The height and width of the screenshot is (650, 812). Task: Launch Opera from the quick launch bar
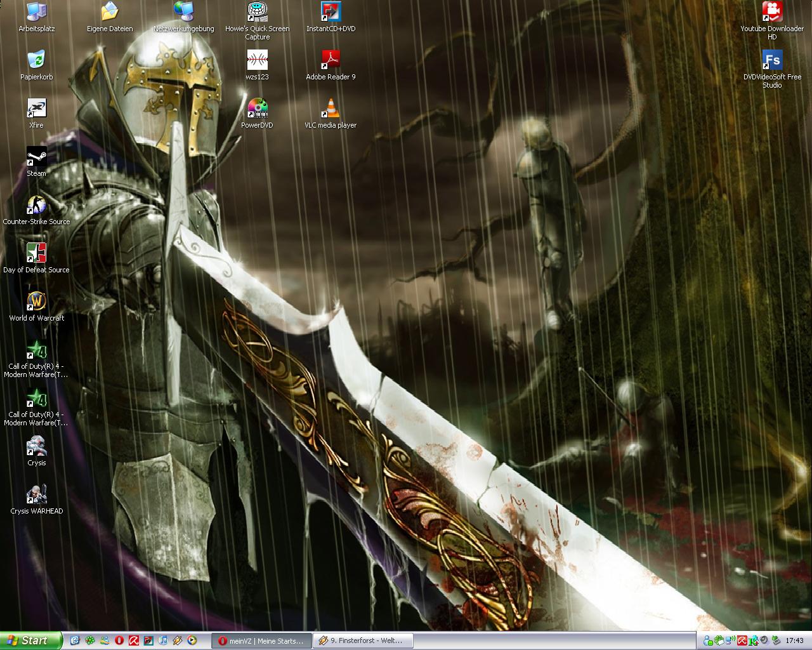click(x=119, y=640)
